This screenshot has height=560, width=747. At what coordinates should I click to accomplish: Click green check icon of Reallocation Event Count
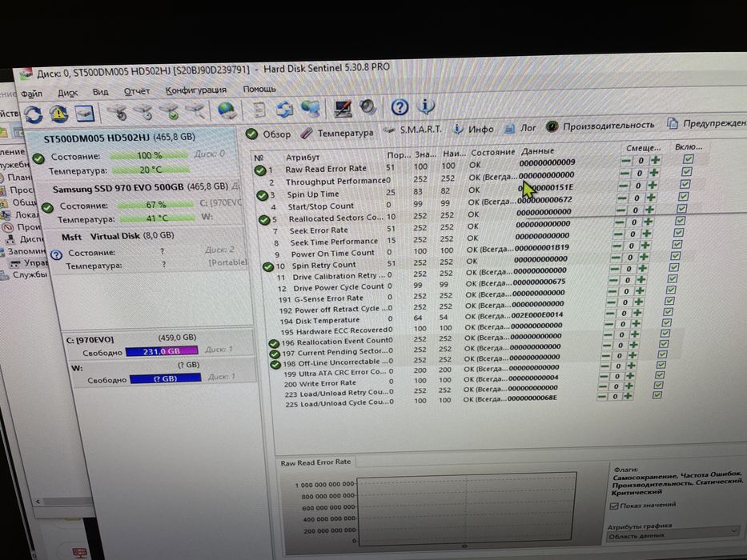(274, 343)
